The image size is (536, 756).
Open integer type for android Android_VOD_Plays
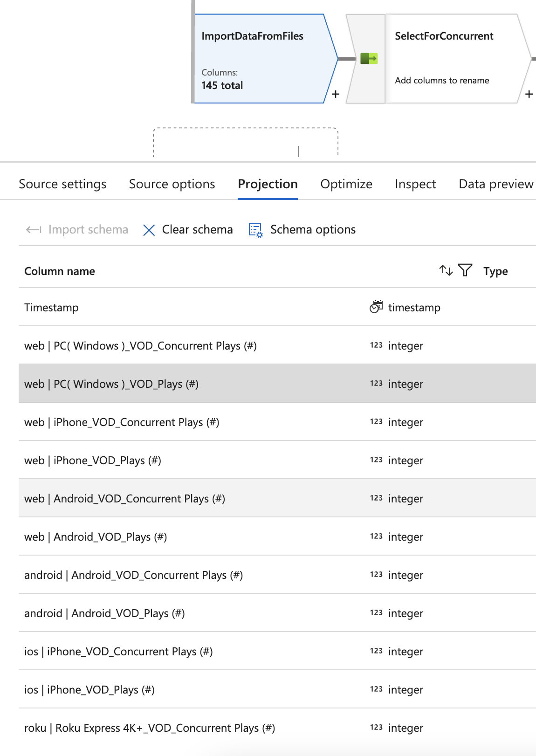pyautogui.click(x=405, y=613)
